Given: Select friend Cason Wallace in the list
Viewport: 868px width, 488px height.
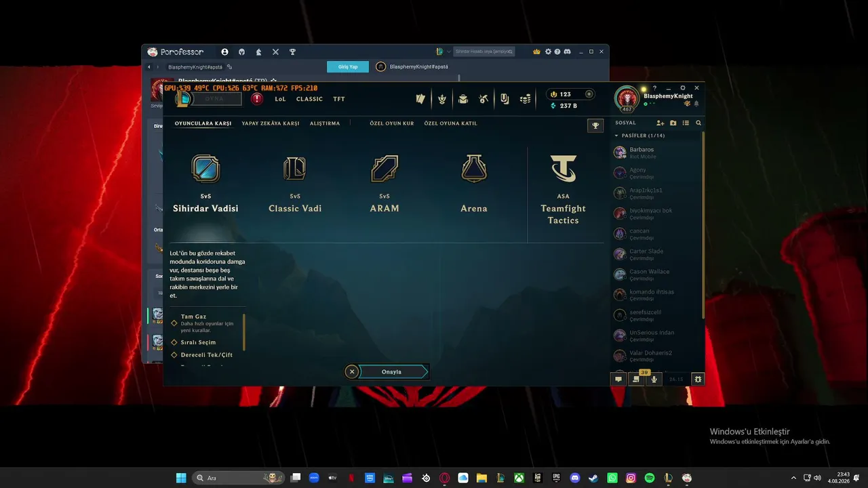Looking at the screenshot, I should (656, 274).
